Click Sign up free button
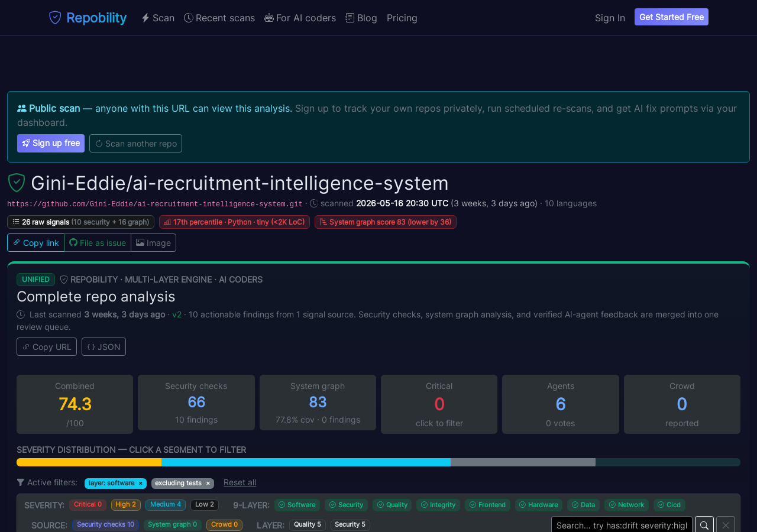 51,143
